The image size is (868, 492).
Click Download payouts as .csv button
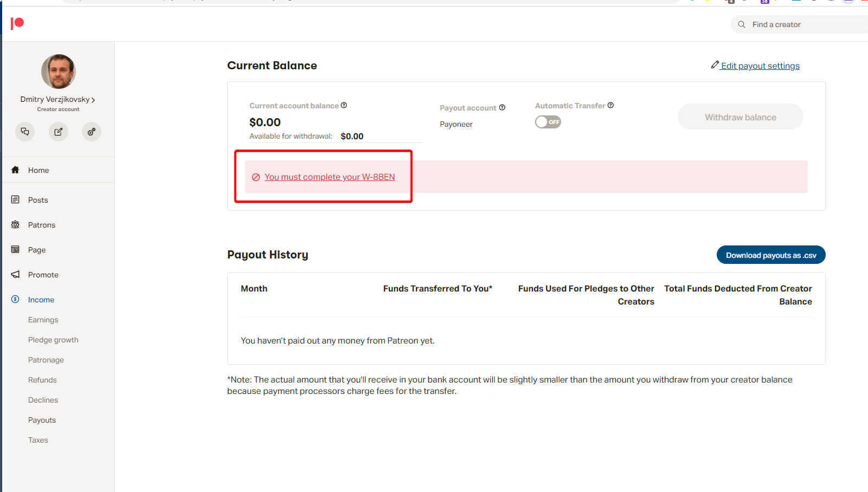(771, 255)
